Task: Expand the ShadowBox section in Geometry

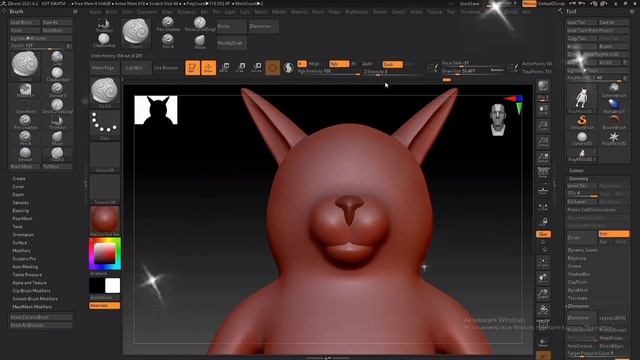Action: [x=578, y=274]
